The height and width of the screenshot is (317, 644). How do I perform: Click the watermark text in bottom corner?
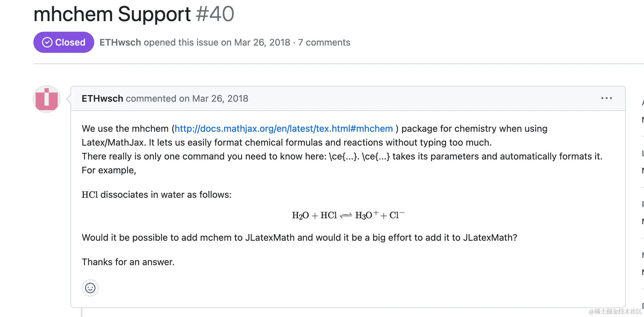(615, 311)
